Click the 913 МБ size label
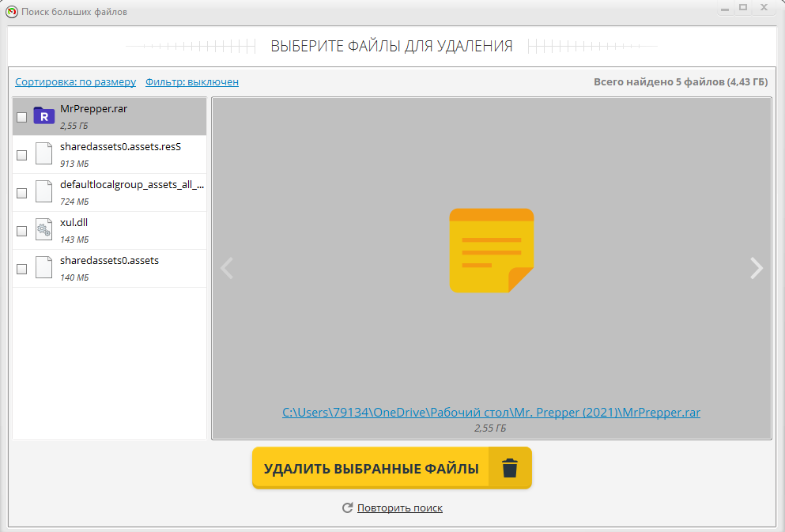Viewport: 785px width, 532px height. coord(74,164)
